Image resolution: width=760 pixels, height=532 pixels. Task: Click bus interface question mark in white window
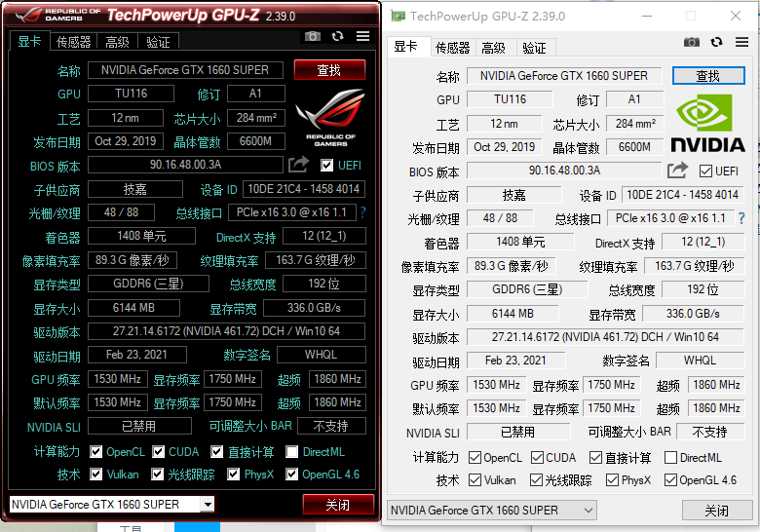point(741,218)
